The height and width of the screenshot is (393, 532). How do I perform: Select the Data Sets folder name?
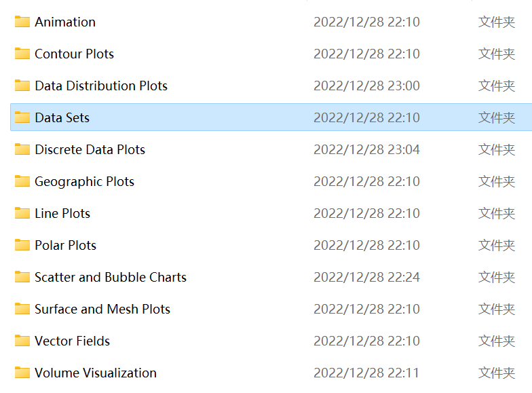pos(62,117)
